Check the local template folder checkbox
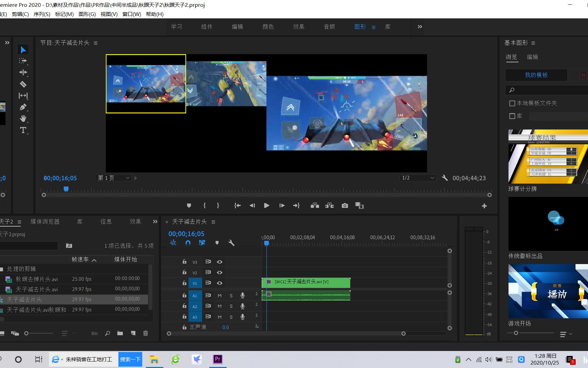Screen dimensions: 588x368 click(512, 103)
